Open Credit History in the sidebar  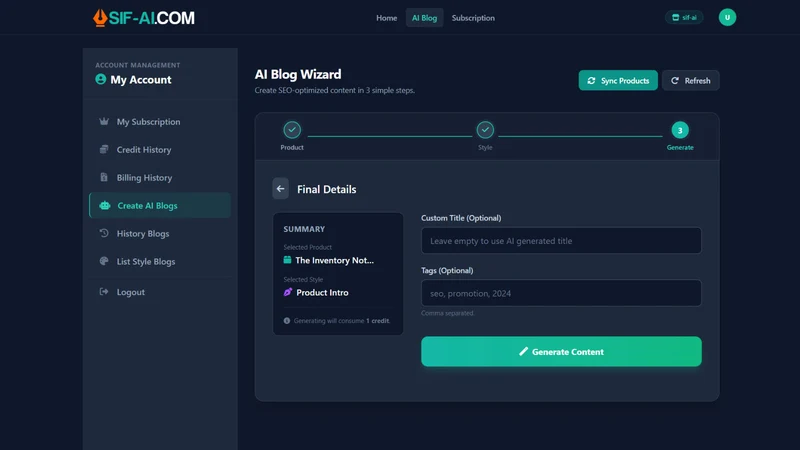160,149
